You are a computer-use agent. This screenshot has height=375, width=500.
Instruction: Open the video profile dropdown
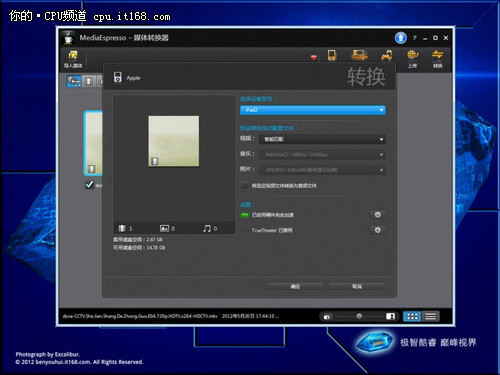coord(322,139)
